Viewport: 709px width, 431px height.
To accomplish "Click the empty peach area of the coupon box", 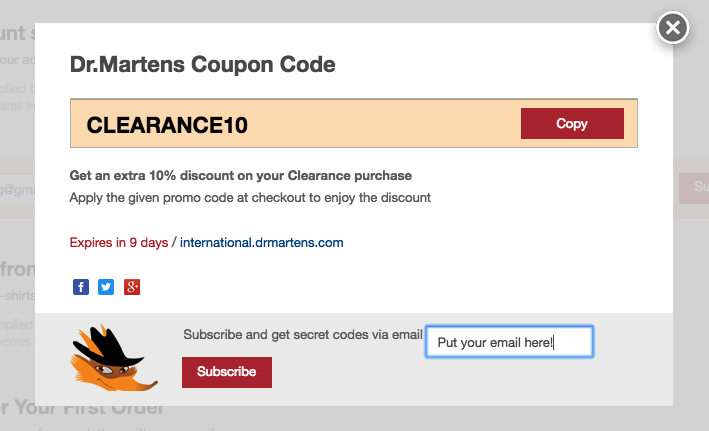I will (400, 125).
